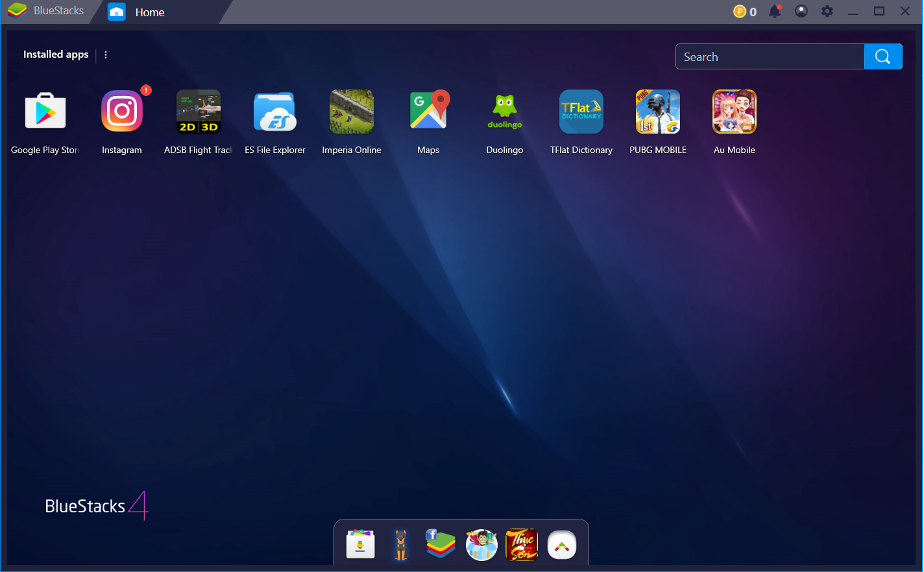Open the App Center download icon in dock
Screen dimensions: 924x572
click(x=360, y=545)
